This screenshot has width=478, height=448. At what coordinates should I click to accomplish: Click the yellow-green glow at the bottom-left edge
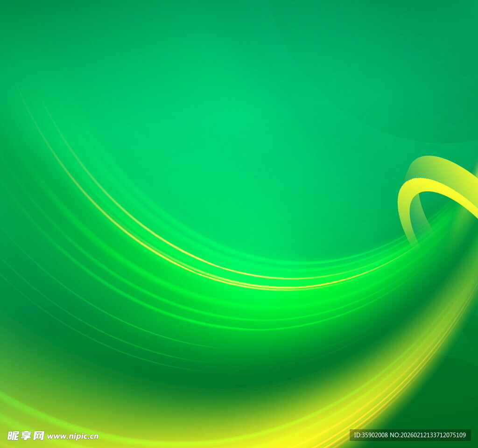14,401
